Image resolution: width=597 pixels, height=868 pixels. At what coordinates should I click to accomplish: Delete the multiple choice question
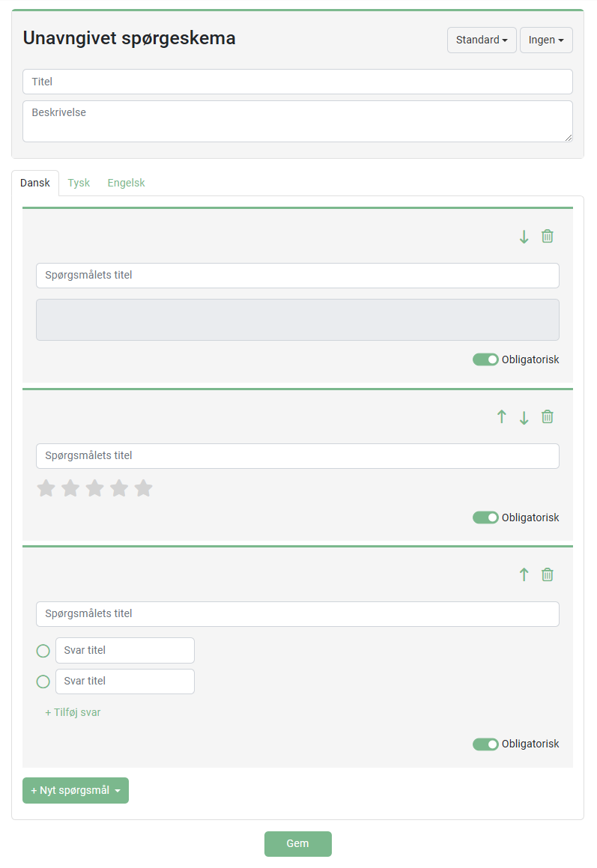[x=548, y=575]
